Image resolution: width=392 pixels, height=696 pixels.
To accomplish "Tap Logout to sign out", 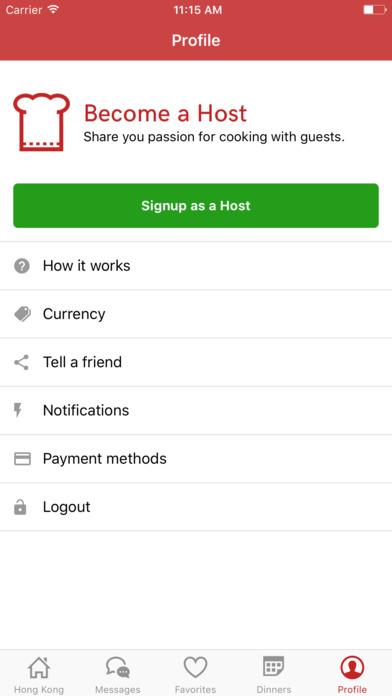I will point(196,506).
